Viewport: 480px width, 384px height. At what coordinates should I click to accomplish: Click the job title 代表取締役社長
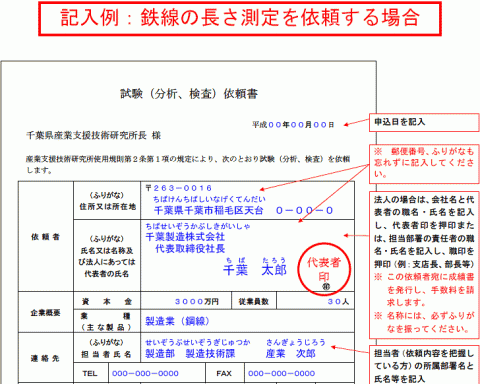(x=190, y=249)
